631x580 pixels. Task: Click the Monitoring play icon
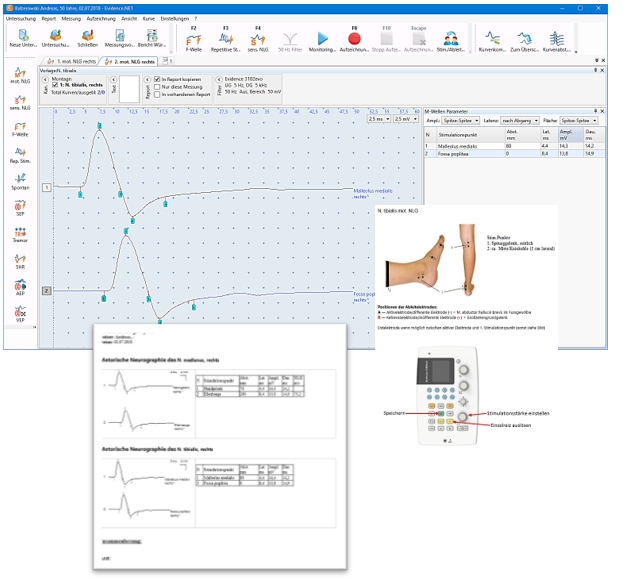[x=323, y=39]
